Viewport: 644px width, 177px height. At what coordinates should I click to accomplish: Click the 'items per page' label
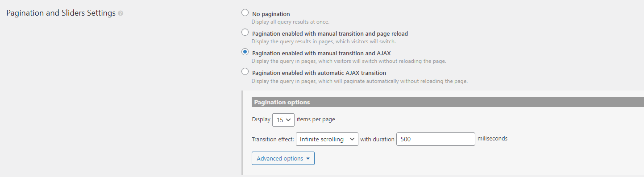click(316, 119)
